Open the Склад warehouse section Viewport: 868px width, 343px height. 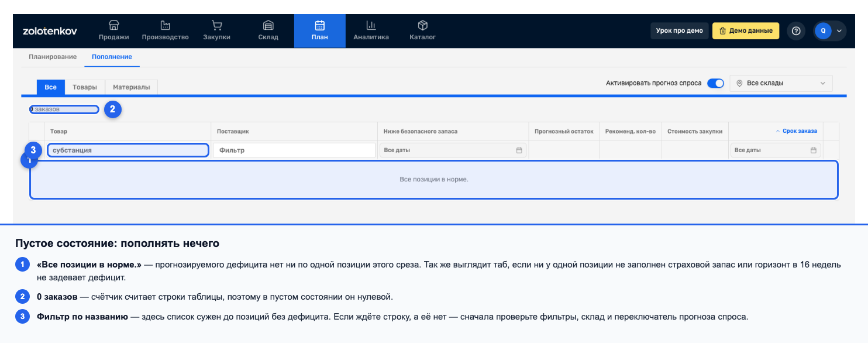(x=268, y=31)
